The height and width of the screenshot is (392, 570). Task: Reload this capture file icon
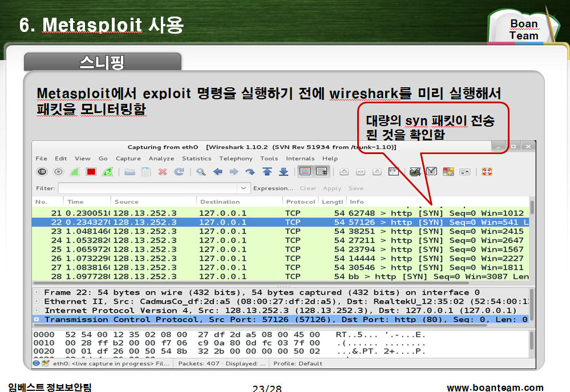179,172
